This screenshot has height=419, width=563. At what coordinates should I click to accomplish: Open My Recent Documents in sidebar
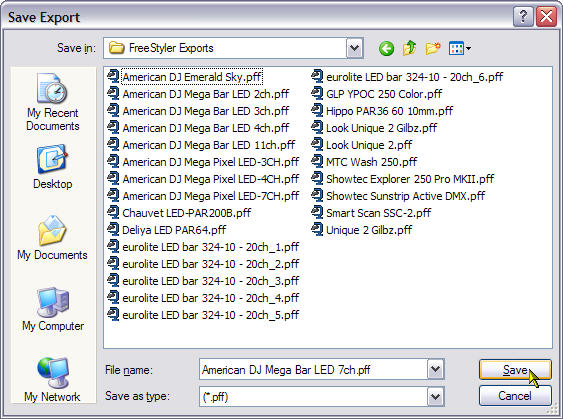pos(52,102)
